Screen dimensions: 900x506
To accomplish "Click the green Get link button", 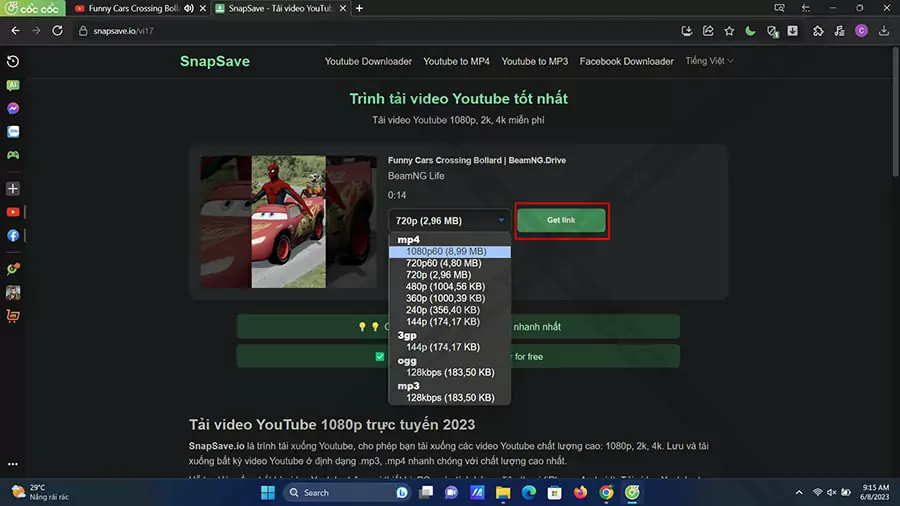I will (x=561, y=220).
